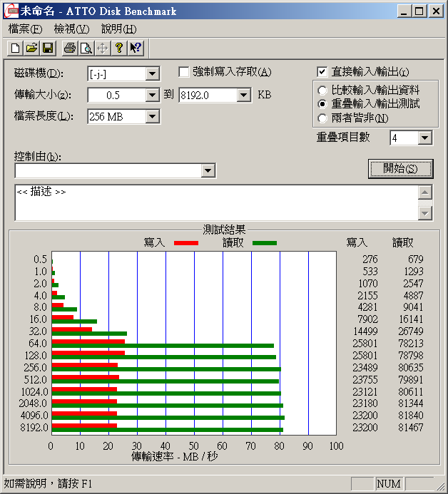Screen dimensions: 448x494
Task: Click the ATTO logo in title bar
Action: (x=11, y=11)
